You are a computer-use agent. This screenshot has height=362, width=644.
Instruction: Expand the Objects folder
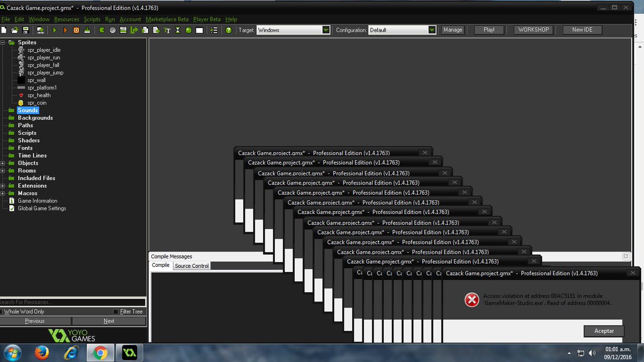[x=3, y=163]
